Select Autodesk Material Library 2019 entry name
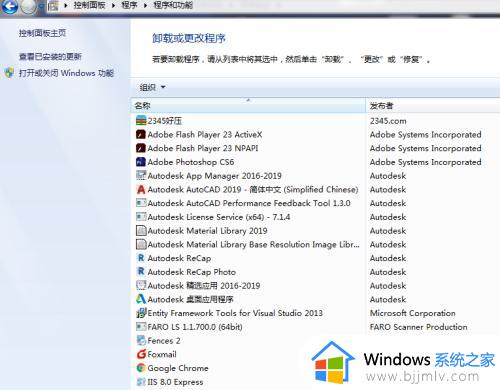 pyautogui.click(x=207, y=231)
